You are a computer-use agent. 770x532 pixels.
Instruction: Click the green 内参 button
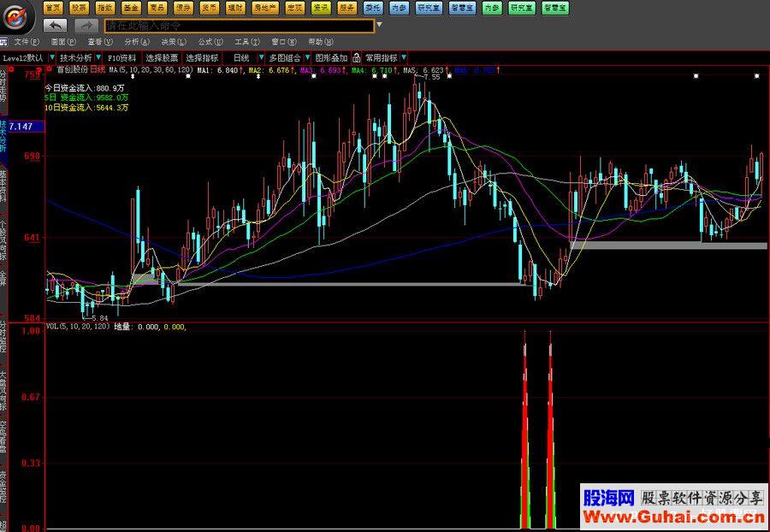click(492, 8)
